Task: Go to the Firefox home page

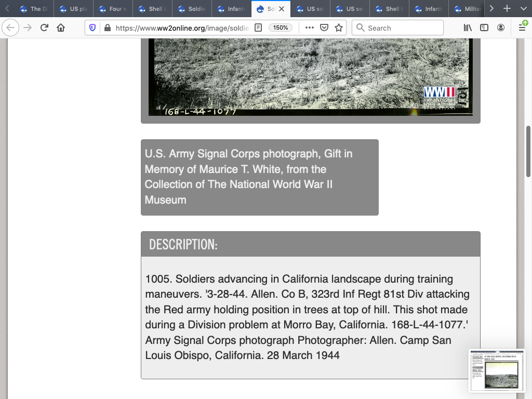Action: pos(61,28)
